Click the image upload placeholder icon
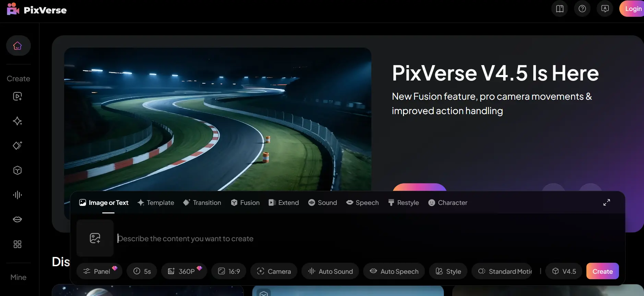 (x=95, y=238)
